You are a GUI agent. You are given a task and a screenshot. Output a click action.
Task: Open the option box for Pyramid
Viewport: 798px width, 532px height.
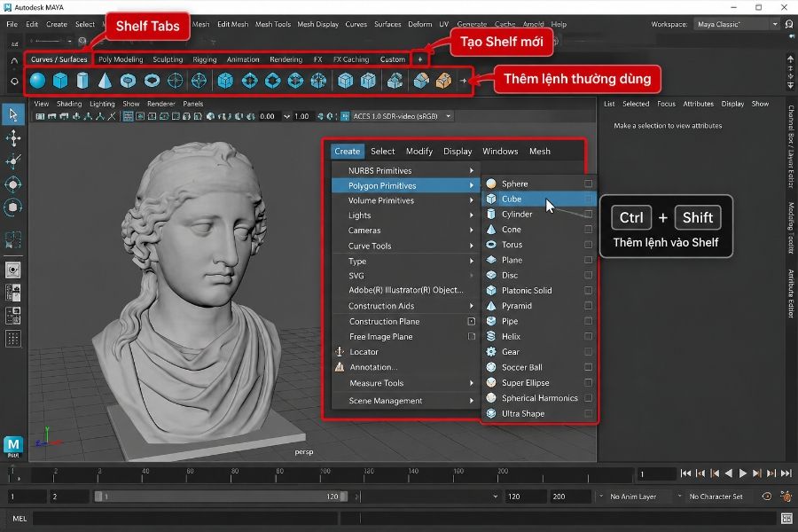click(589, 305)
